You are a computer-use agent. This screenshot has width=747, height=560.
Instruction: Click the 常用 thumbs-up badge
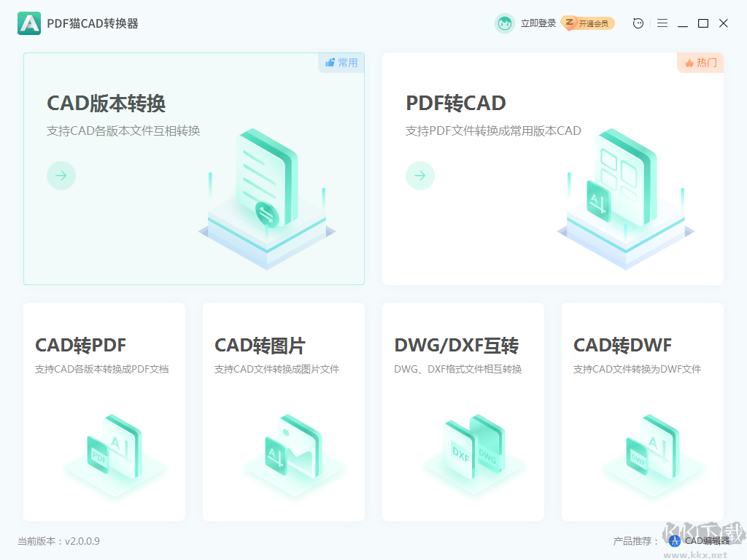[341, 63]
